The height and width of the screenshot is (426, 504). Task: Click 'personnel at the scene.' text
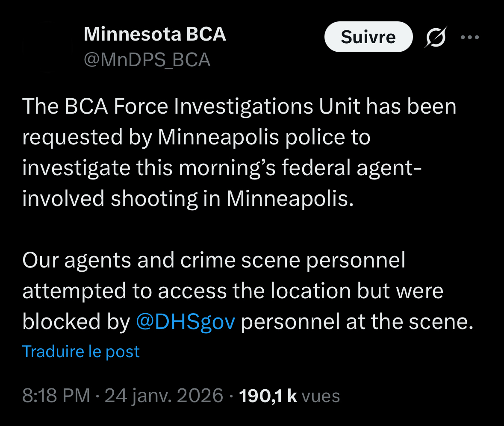pos(357,322)
